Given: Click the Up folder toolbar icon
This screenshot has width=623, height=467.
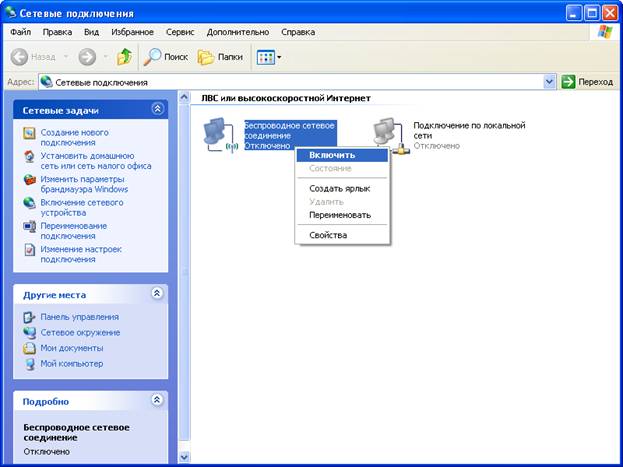Looking at the screenshot, I should coord(124,57).
